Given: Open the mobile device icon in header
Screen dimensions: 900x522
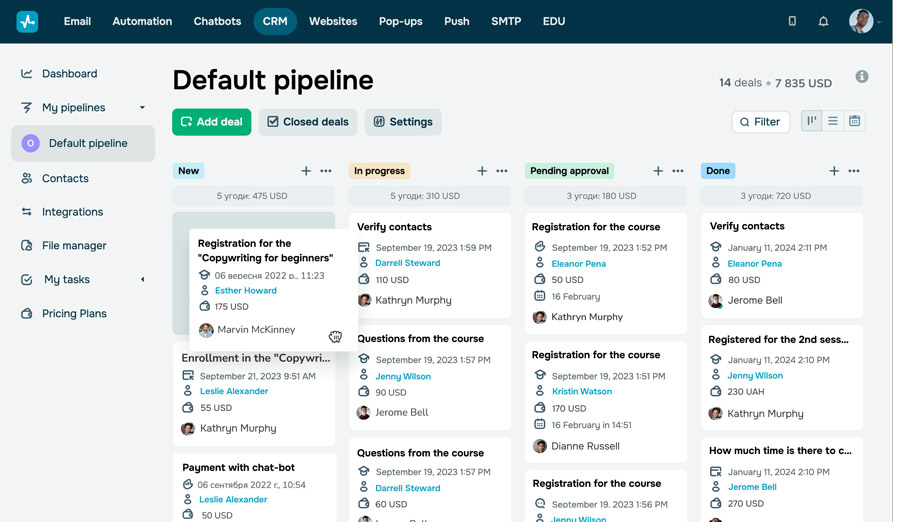Looking at the screenshot, I should point(792,21).
